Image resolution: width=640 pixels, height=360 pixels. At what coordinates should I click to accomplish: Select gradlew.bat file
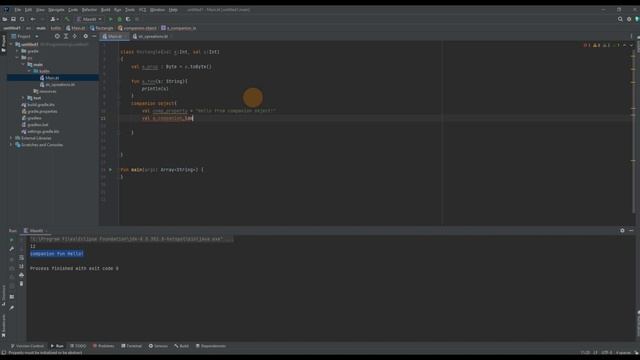35,124
